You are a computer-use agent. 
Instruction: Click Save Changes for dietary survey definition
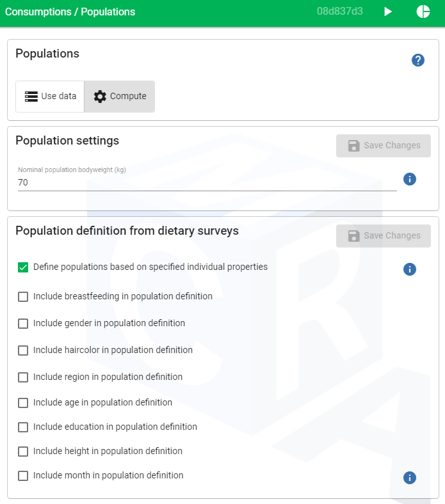point(384,236)
